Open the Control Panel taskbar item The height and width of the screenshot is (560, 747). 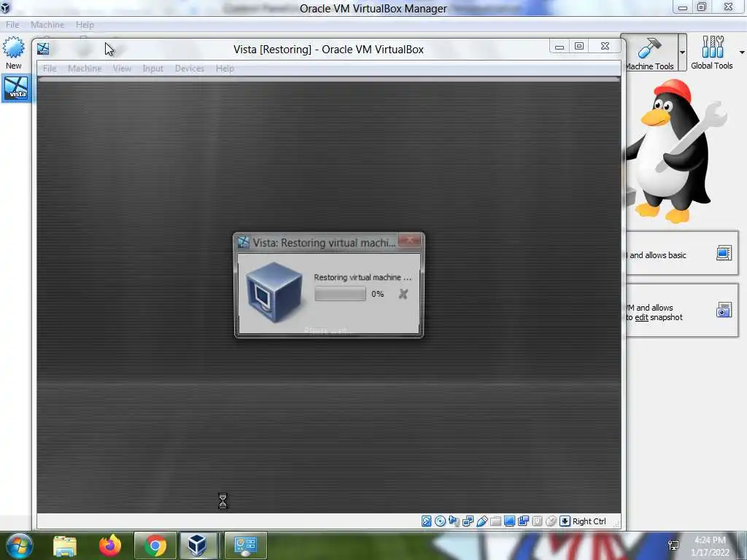(x=245, y=545)
